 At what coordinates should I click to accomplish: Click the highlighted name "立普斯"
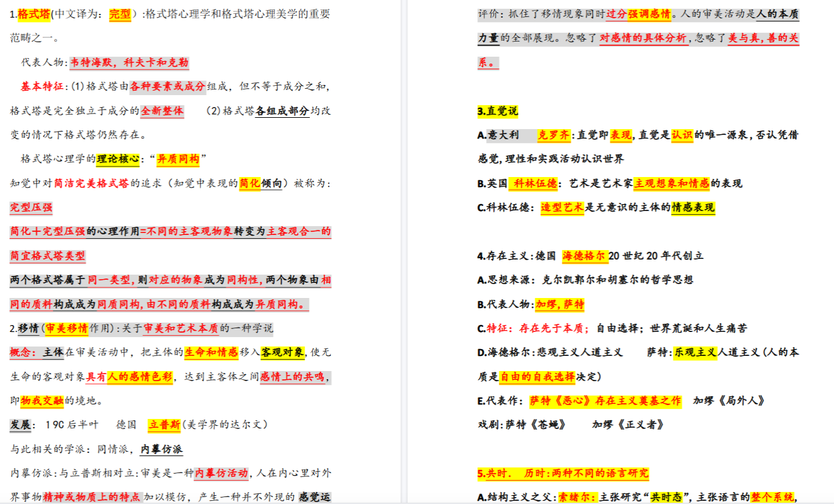pyautogui.click(x=164, y=425)
